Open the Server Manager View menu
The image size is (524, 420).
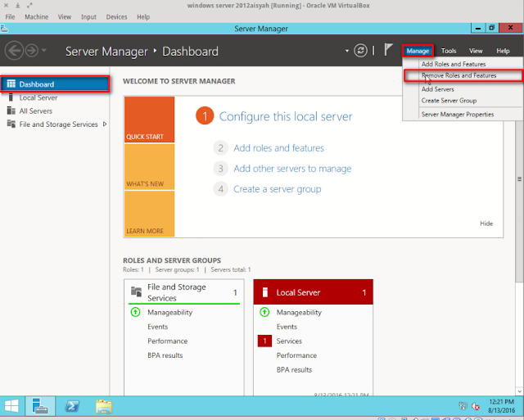(476, 51)
